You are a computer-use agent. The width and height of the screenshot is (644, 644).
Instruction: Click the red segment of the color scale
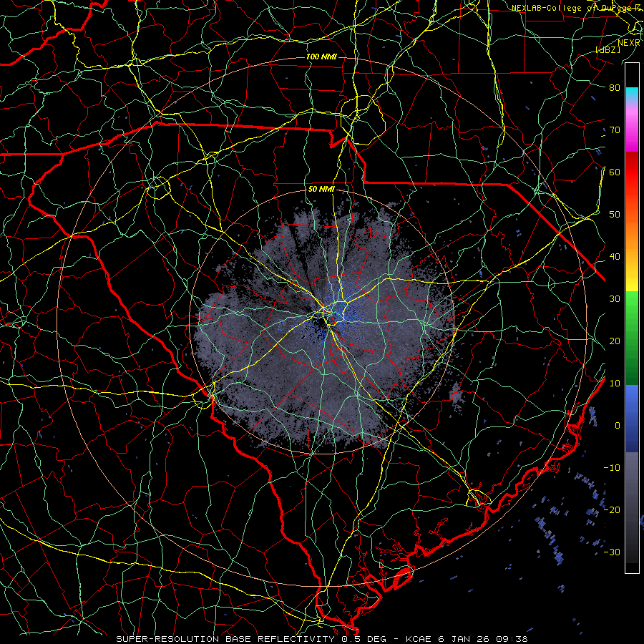pos(632,173)
